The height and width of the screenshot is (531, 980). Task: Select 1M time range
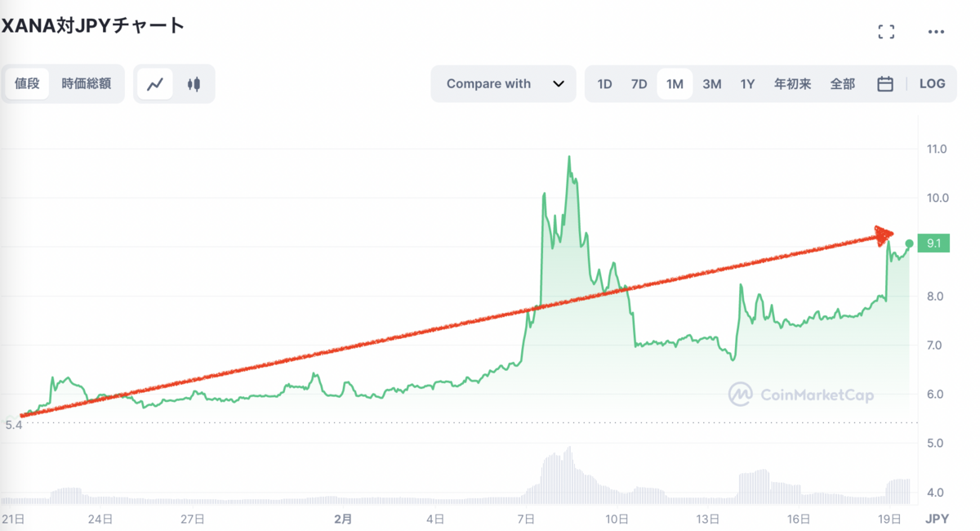pyautogui.click(x=675, y=83)
